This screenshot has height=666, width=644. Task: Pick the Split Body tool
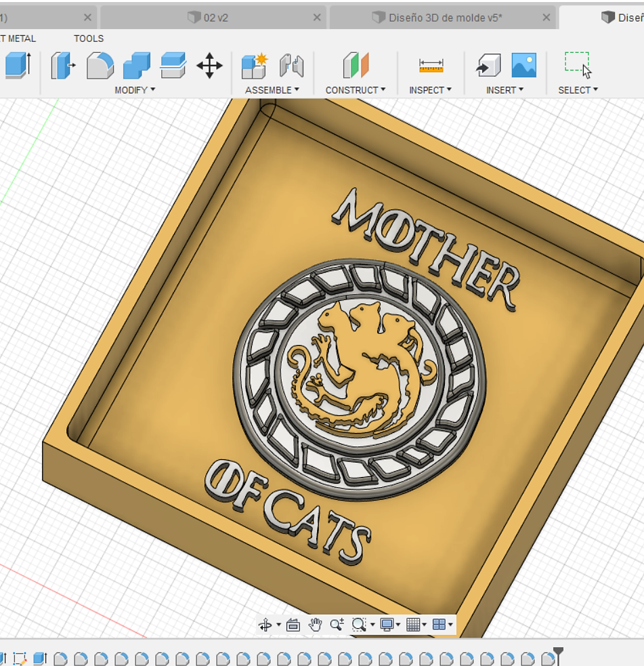173,66
